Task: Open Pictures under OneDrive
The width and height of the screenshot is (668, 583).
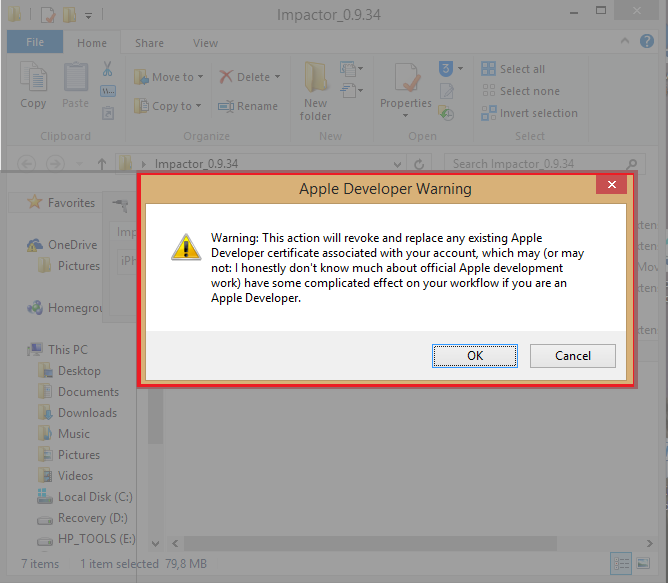Action: tap(69, 266)
